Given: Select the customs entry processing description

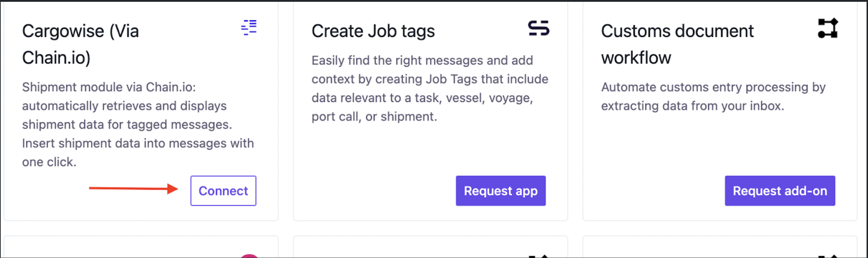Looking at the screenshot, I should (x=713, y=96).
